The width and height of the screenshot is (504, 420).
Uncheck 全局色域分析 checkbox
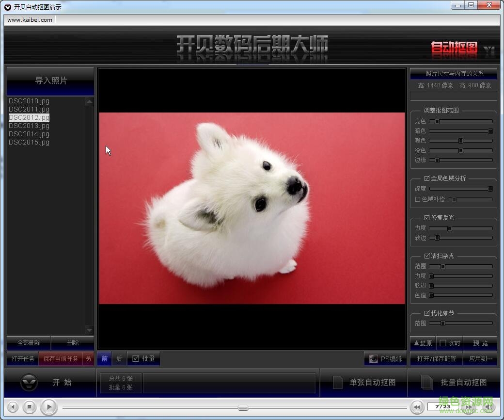(427, 178)
